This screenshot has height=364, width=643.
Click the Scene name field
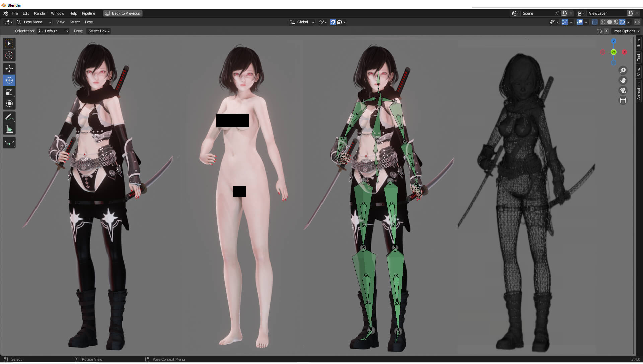point(537,13)
